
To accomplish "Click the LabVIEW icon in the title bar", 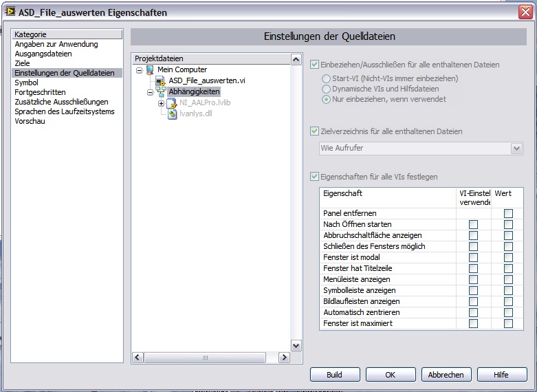I will [10, 12].
